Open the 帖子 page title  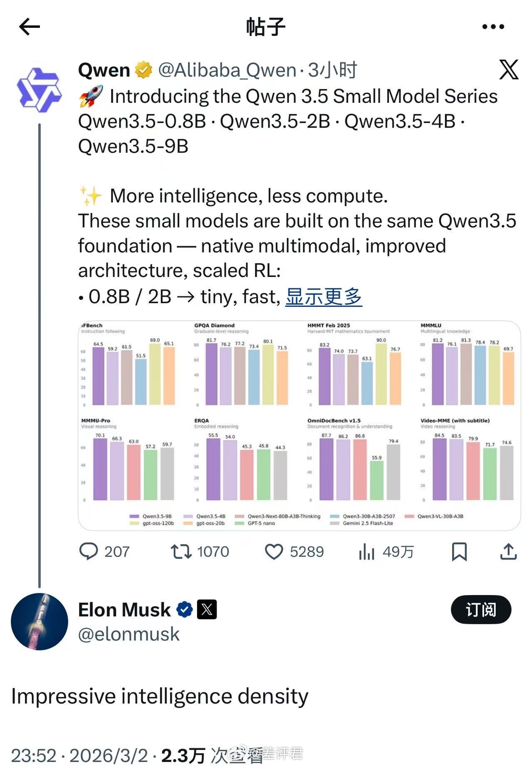[x=265, y=26]
